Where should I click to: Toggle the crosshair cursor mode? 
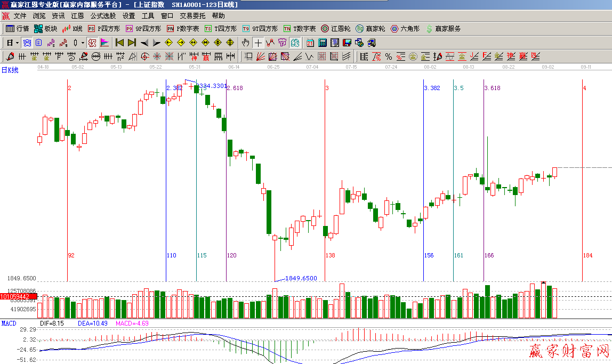[257, 43]
